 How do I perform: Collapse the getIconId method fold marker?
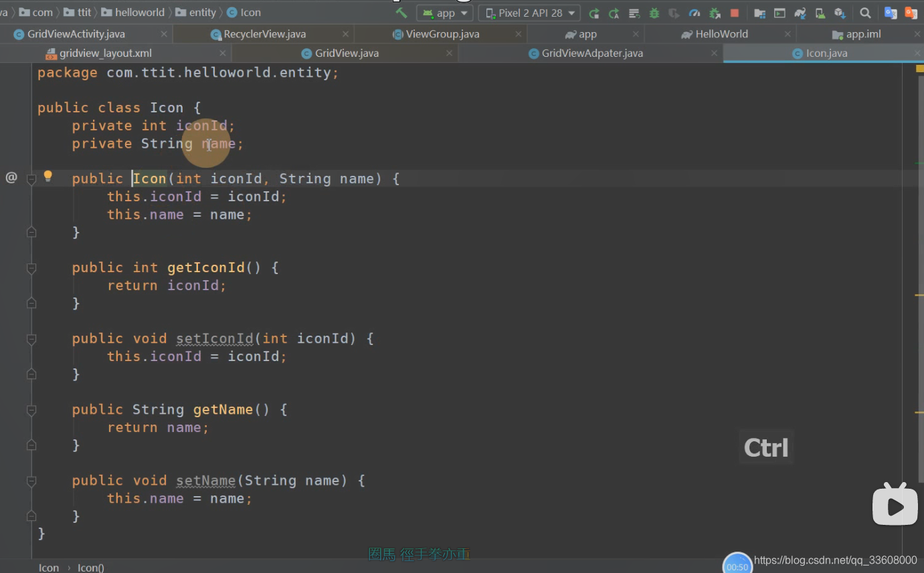[31, 268]
